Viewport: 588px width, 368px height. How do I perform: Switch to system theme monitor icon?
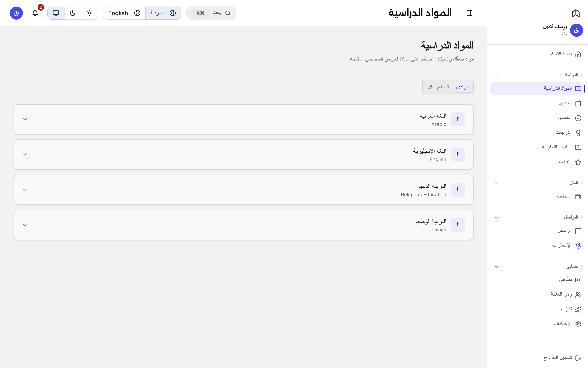[56, 13]
